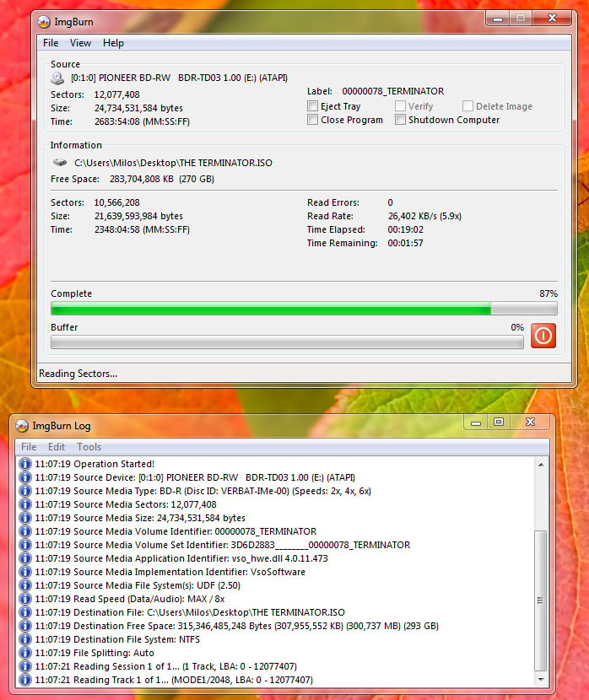Click the log vertical scrollbar thumb
This screenshot has height=700, width=589.
pos(541,600)
